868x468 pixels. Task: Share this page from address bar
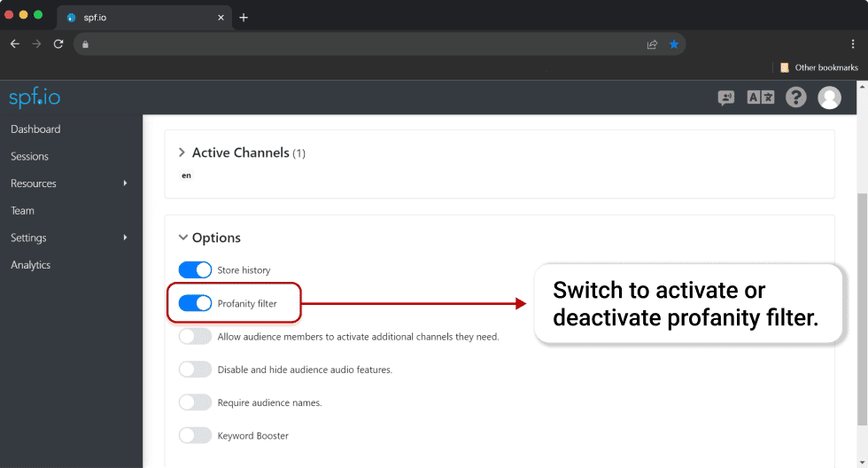pyautogui.click(x=652, y=44)
